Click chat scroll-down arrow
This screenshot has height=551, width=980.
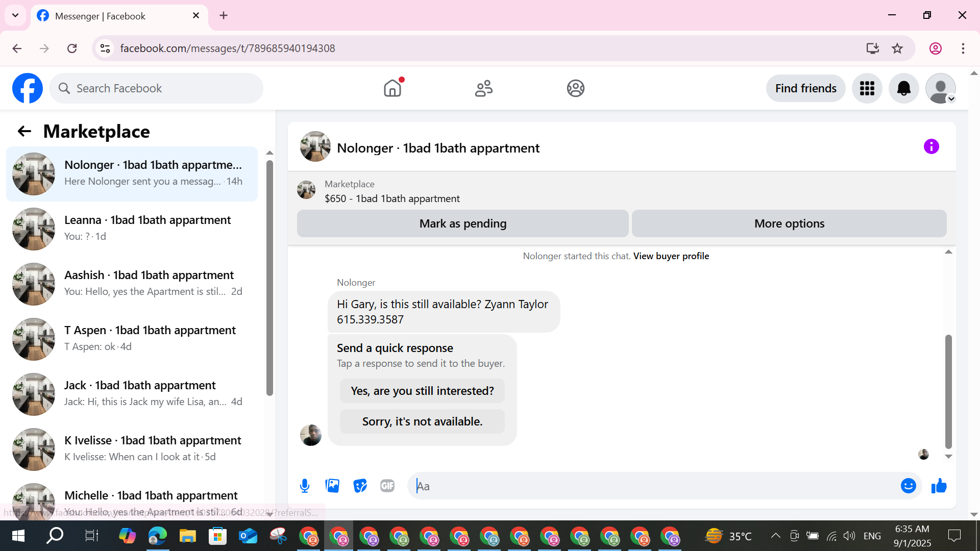948,457
